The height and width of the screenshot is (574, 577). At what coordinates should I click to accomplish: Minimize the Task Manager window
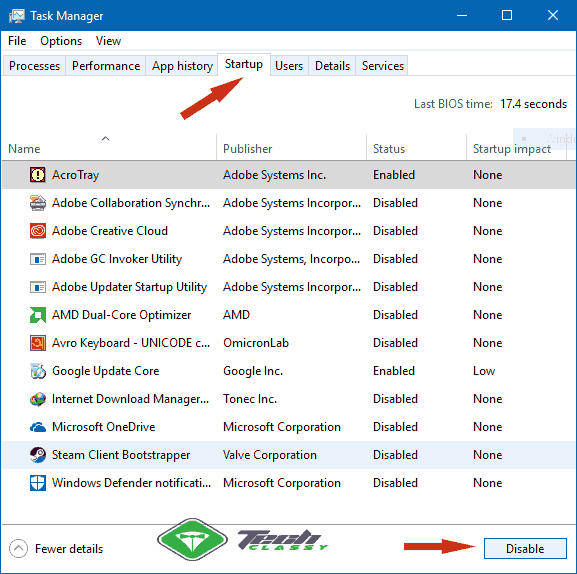tap(462, 15)
